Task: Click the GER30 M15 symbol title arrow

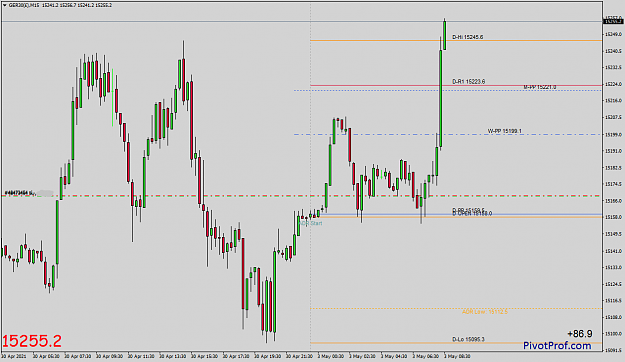Action: coord(5,5)
